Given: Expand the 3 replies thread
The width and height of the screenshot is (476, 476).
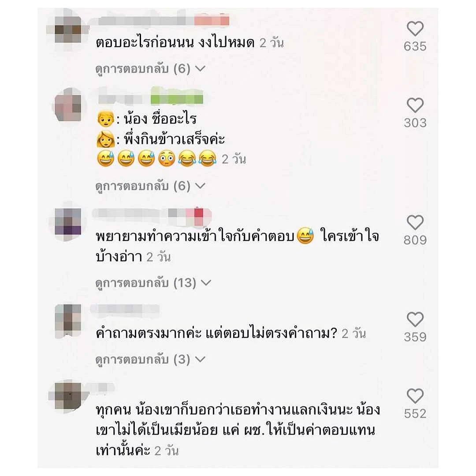Looking at the screenshot, I should click(150, 360).
